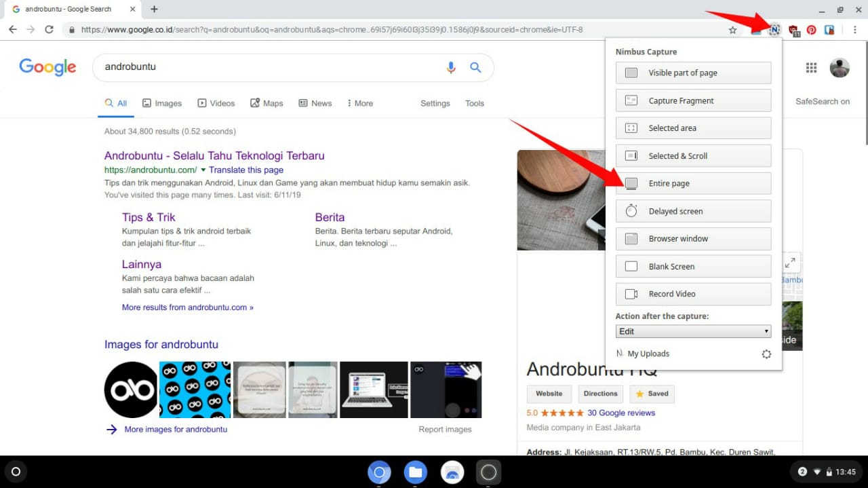Click the Directions button for Androbuntu HQ
The image size is (868, 488).
(x=599, y=394)
